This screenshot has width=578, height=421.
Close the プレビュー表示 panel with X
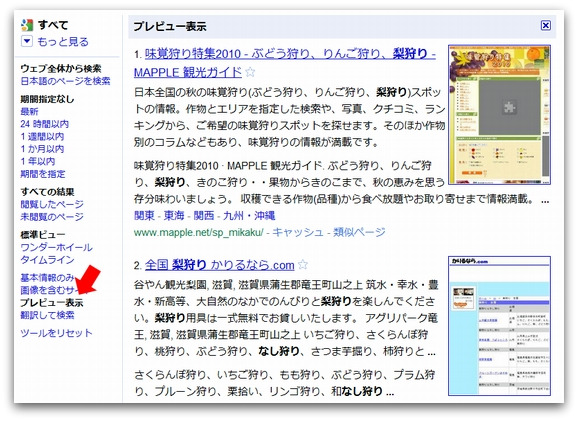point(546,25)
